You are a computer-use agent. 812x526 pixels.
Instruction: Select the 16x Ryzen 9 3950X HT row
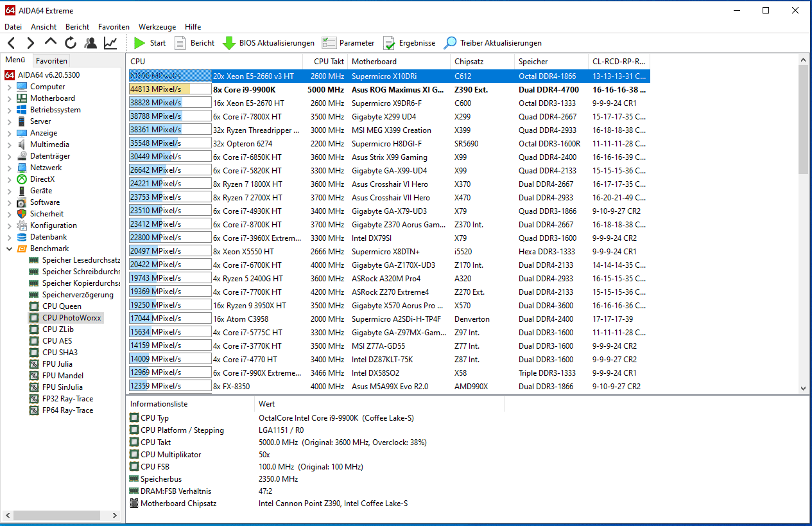tap(389, 305)
